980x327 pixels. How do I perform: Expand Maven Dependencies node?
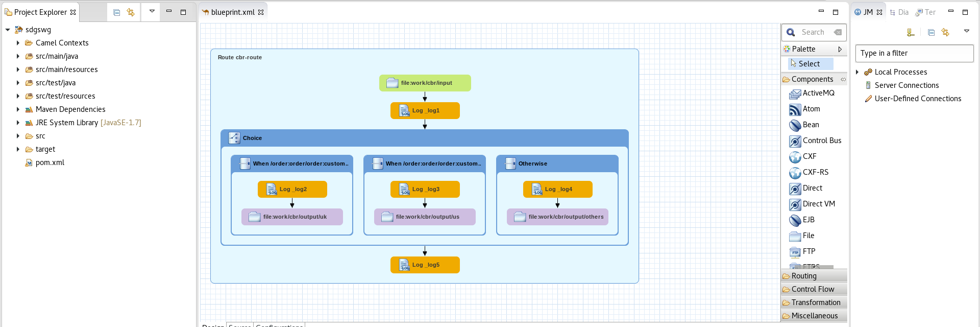coord(18,109)
